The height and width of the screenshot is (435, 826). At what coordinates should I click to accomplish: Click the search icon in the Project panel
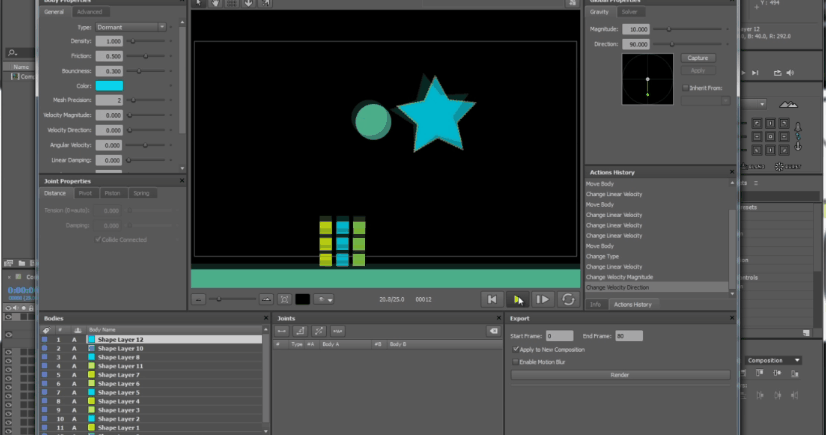point(12,53)
